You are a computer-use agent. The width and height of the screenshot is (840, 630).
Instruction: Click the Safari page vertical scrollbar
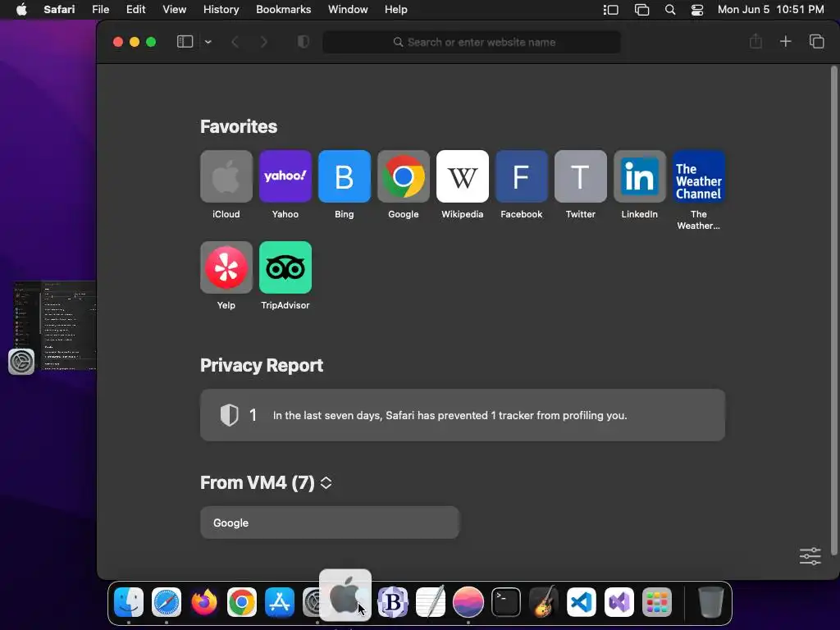(x=833, y=311)
